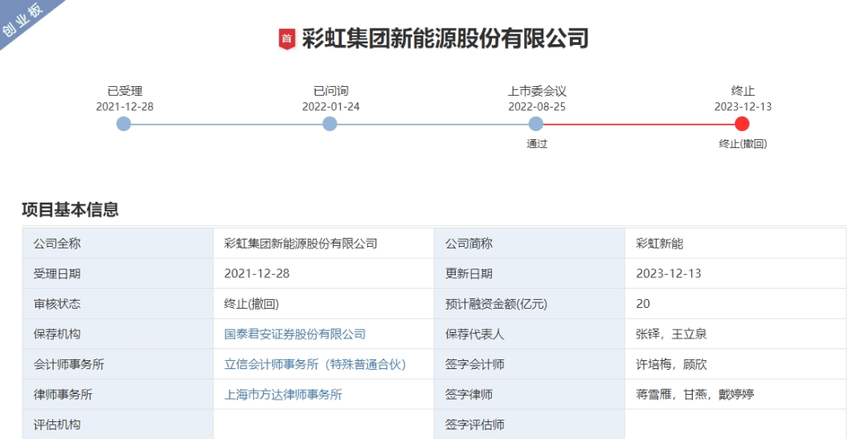Click the 签字会计师 label cell
This screenshot has height=439, width=868.
[x=530, y=364]
